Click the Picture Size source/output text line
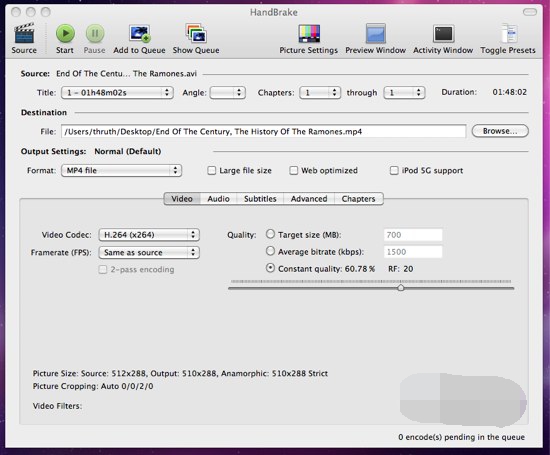550x455 pixels. pyautogui.click(x=180, y=373)
